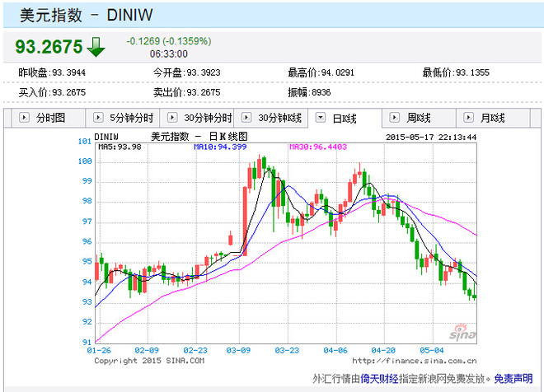Click the arrow icon beside 周K线
This screenshot has width=544, height=392.
(395, 118)
